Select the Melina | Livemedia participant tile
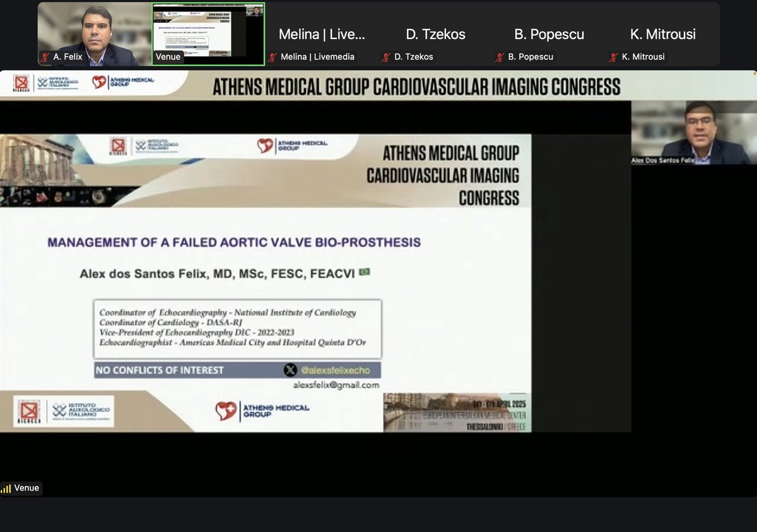This screenshot has height=532, width=757. click(322, 34)
